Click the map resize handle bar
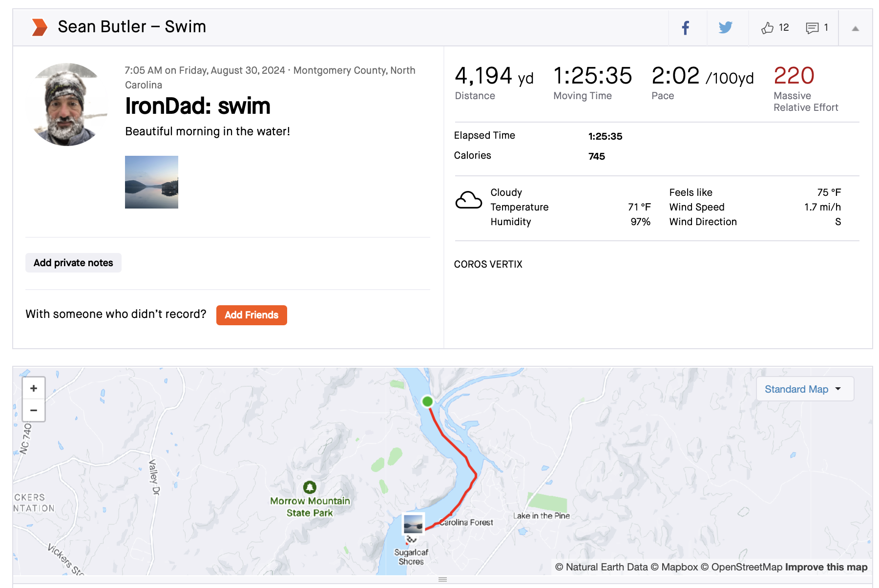The width and height of the screenshot is (879, 588). 442,579
